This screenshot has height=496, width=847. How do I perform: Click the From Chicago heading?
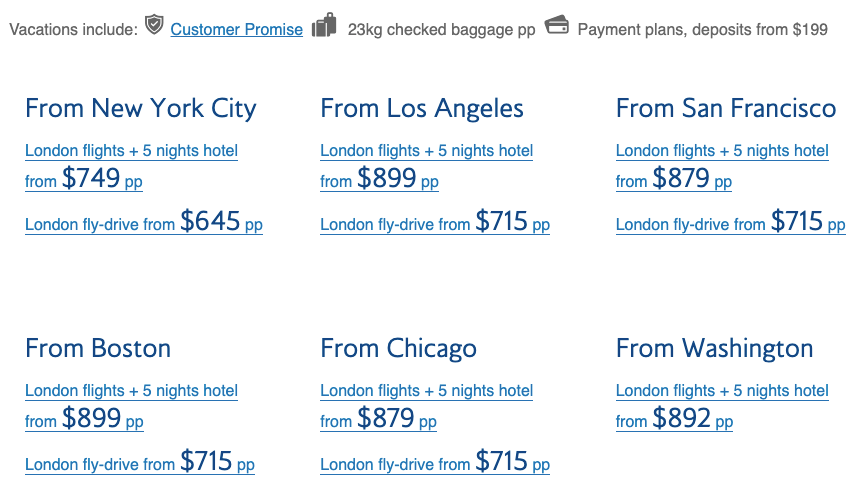(398, 348)
